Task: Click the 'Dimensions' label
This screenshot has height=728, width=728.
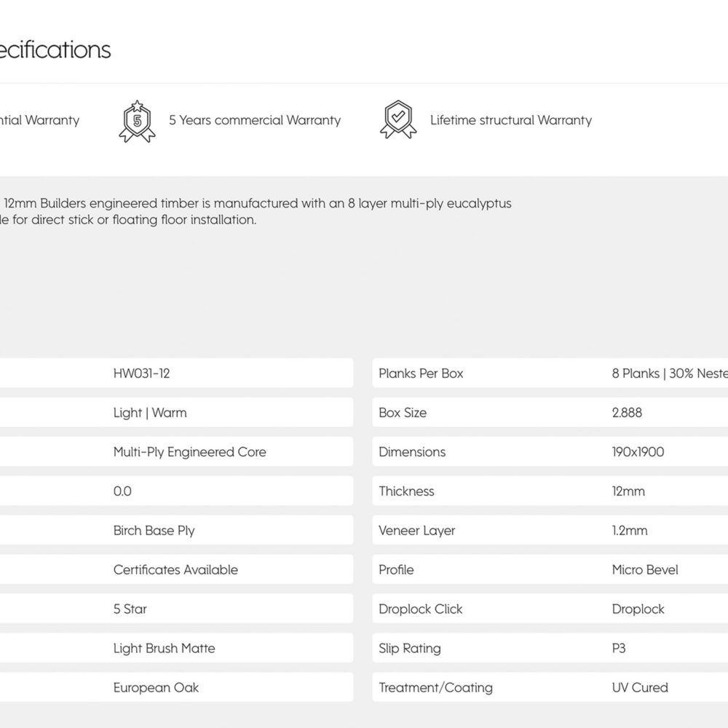Action: tap(412, 452)
